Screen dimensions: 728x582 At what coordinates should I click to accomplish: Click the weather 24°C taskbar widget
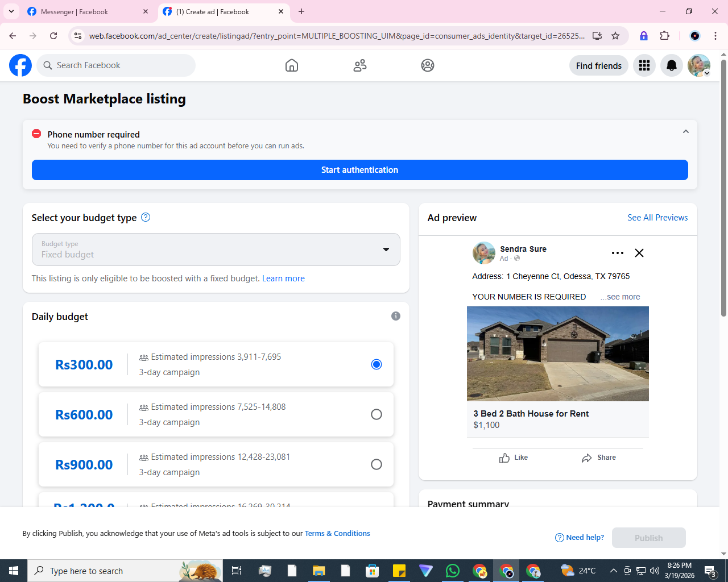coord(578,571)
